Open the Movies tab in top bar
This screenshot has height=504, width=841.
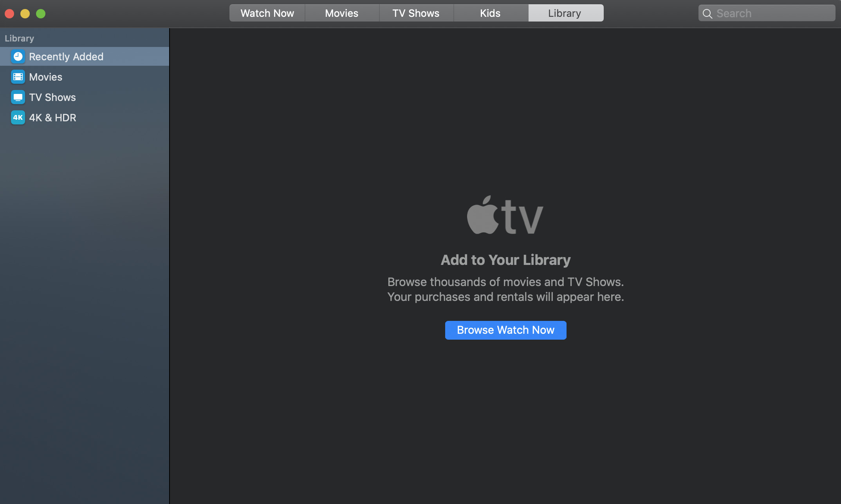[342, 13]
